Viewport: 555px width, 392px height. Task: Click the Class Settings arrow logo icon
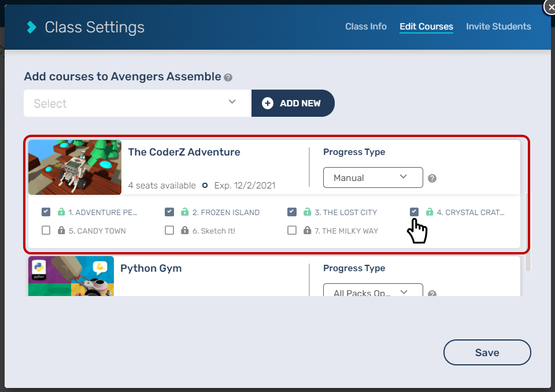[31, 27]
